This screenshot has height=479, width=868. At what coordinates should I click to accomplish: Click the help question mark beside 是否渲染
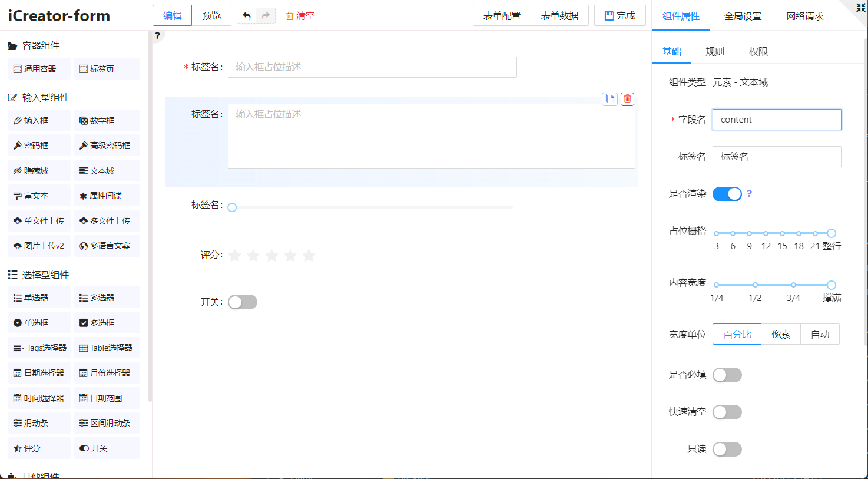(749, 193)
